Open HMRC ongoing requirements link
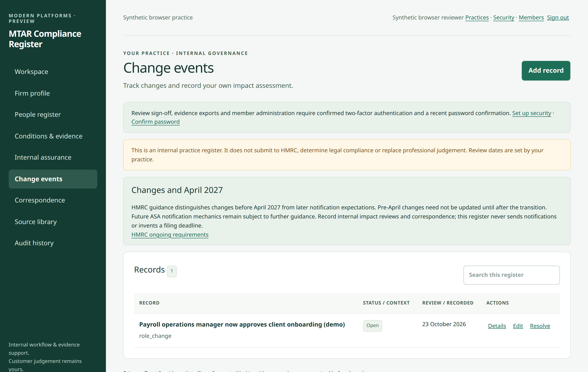 tap(170, 234)
